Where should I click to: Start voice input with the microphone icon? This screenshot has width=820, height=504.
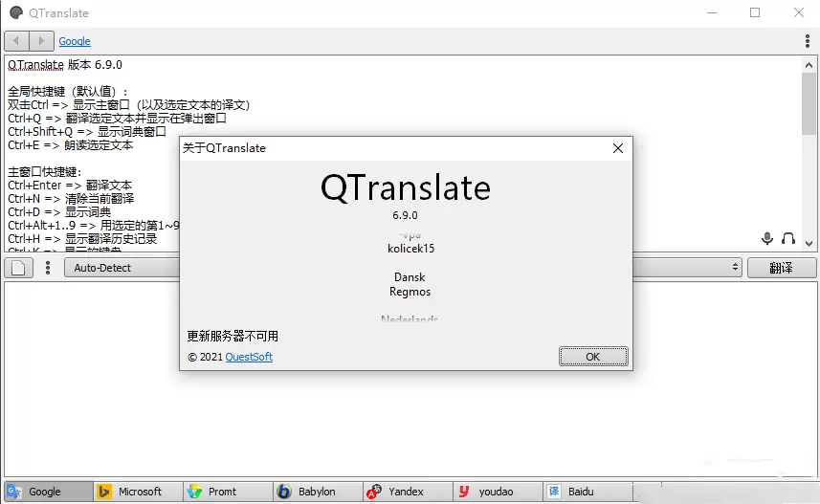tap(767, 238)
